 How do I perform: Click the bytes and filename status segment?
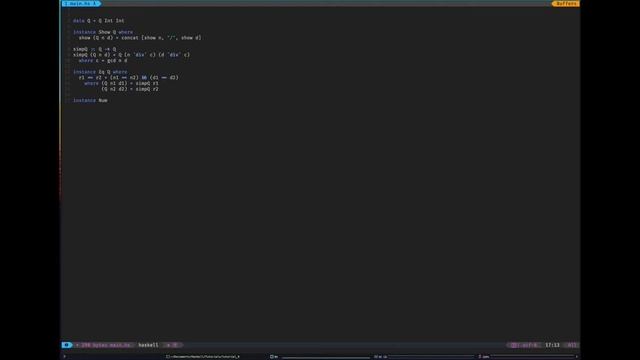104,345
